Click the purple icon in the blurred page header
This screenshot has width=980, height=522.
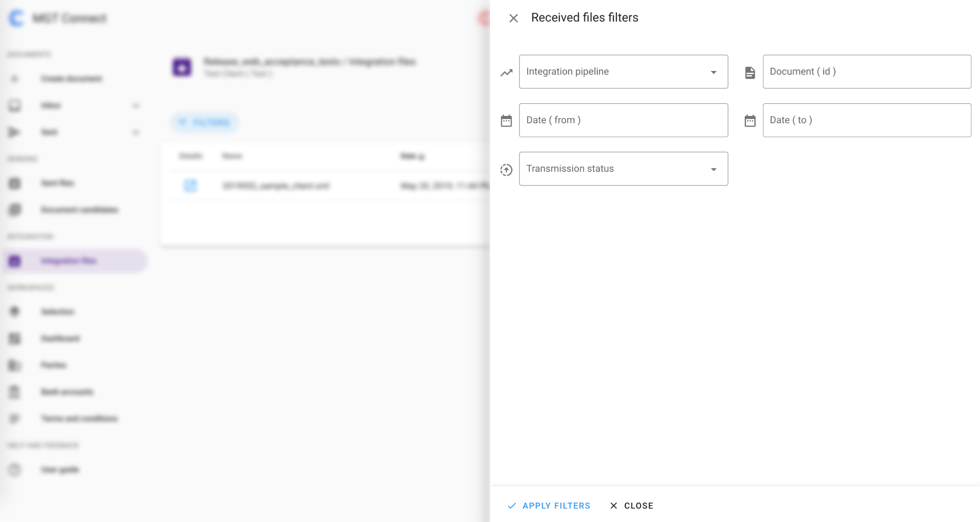coord(182,67)
